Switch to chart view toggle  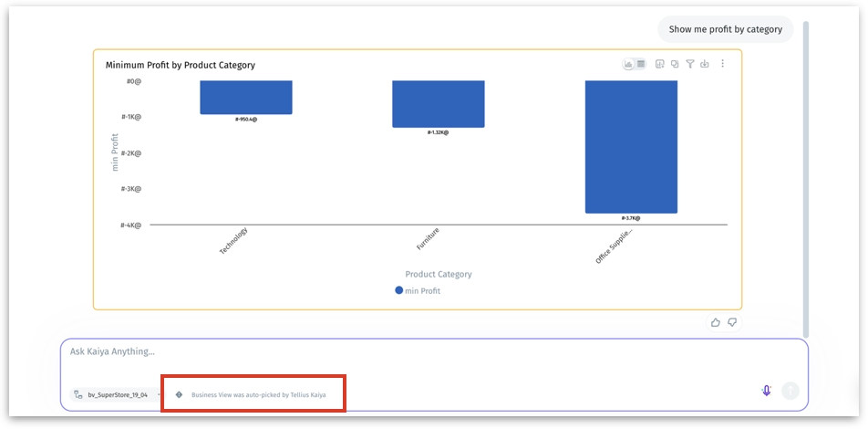[628, 64]
